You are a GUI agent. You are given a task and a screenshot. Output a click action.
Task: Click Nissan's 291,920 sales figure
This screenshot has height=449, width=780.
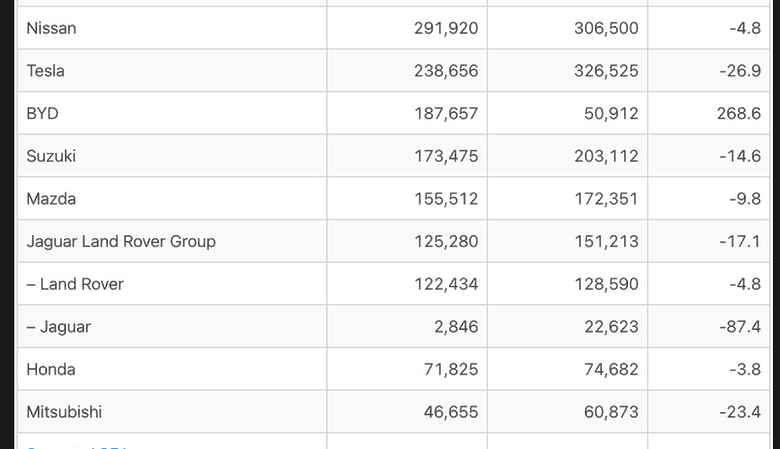point(446,28)
